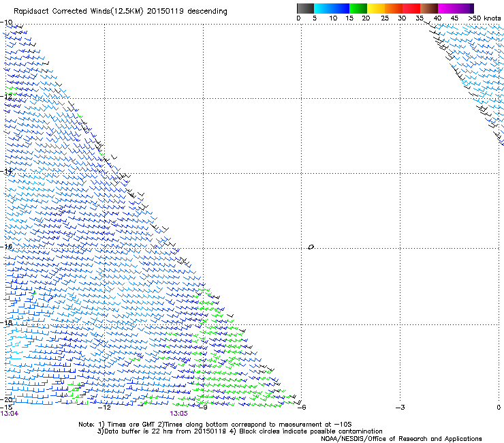Image resolution: width=504 pixels, height=443 pixels.
Task: Click the purple 13:04 time label
Action: (10, 414)
